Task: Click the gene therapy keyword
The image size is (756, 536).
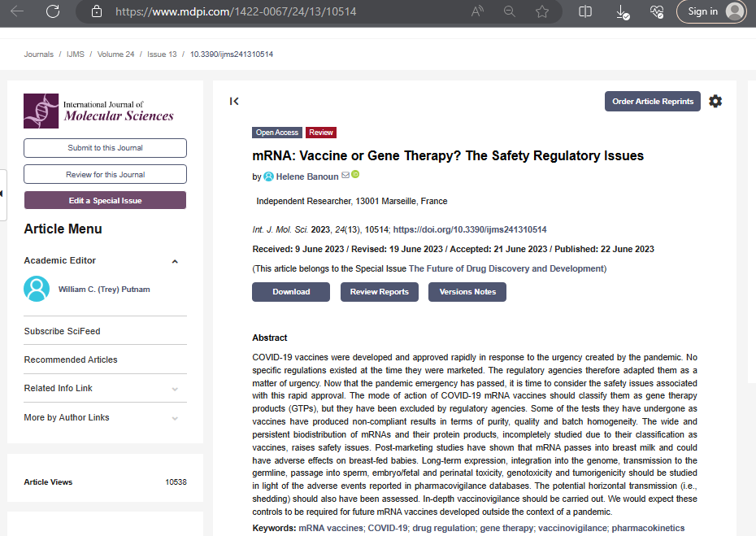Action: pos(506,529)
